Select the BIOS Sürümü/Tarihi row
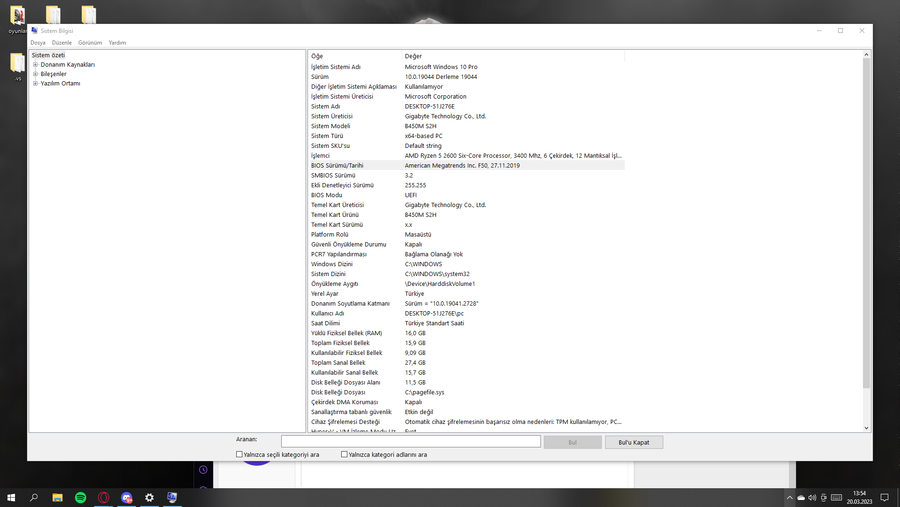Screen dimensions: 900x507 [x=467, y=165]
